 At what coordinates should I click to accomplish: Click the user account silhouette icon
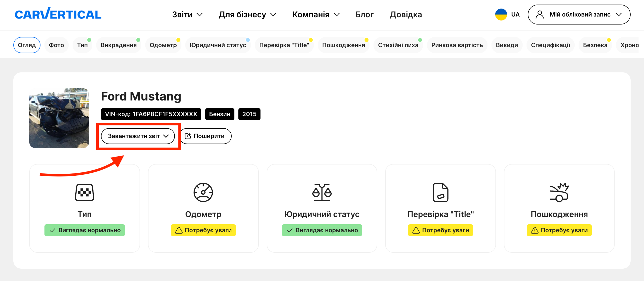click(x=540, y=14)
